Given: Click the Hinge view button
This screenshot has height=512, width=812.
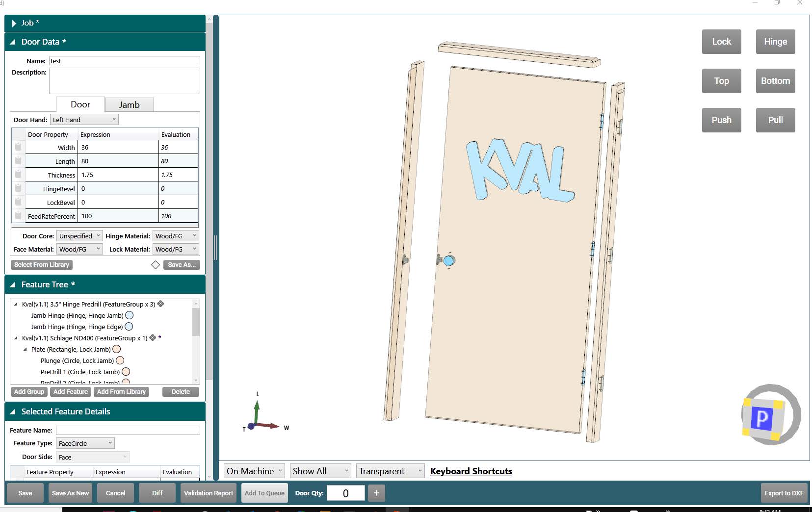Looking at the screenshot, I should [775, 42].
